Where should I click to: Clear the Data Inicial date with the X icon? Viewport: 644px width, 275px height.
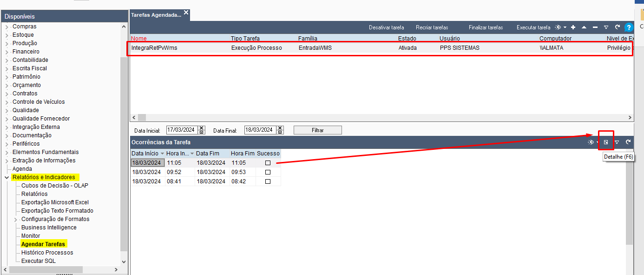(x=202, y=128)
